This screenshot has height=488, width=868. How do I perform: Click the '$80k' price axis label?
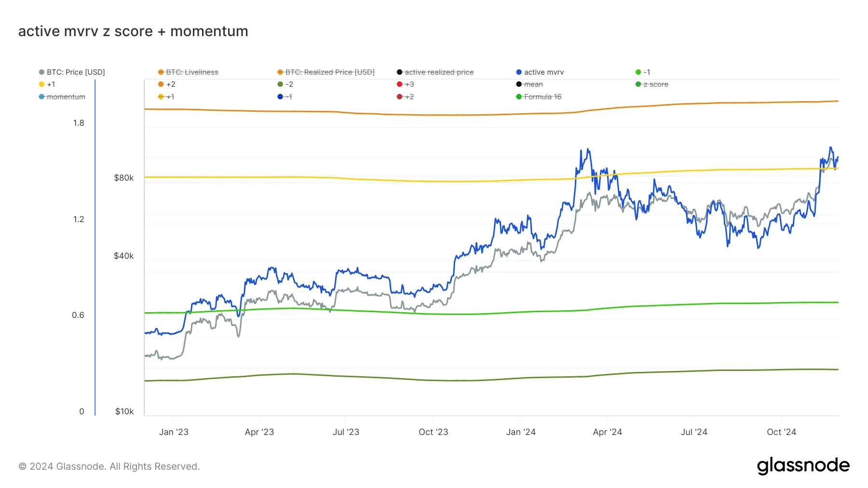(124, 178)
